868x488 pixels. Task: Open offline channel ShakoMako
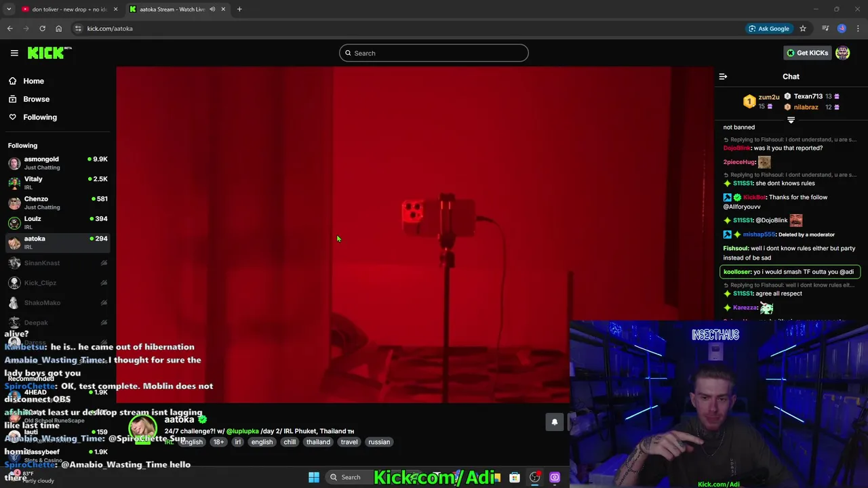(x=57, y=303)
